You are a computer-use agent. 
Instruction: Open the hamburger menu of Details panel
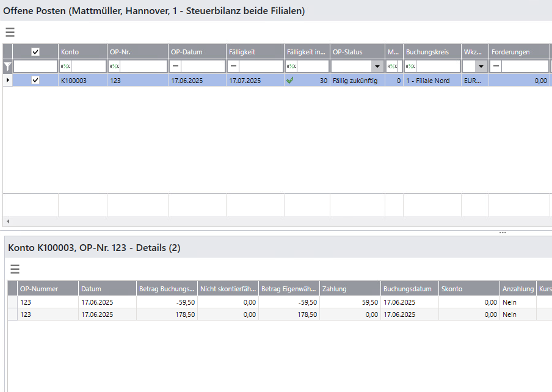pyautogui.click(x=15, y=269)
